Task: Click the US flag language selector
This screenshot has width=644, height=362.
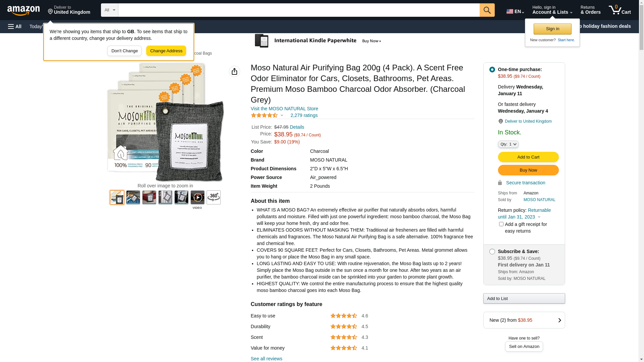Action: 515,11
